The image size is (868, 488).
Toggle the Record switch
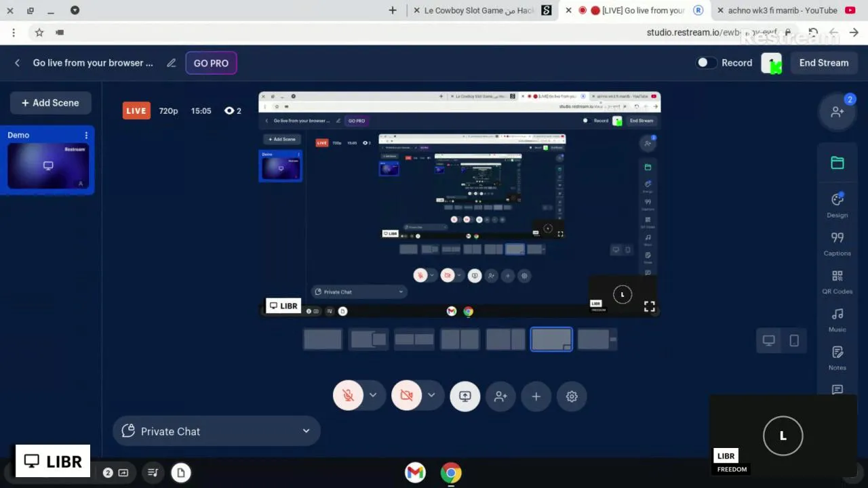706,62
